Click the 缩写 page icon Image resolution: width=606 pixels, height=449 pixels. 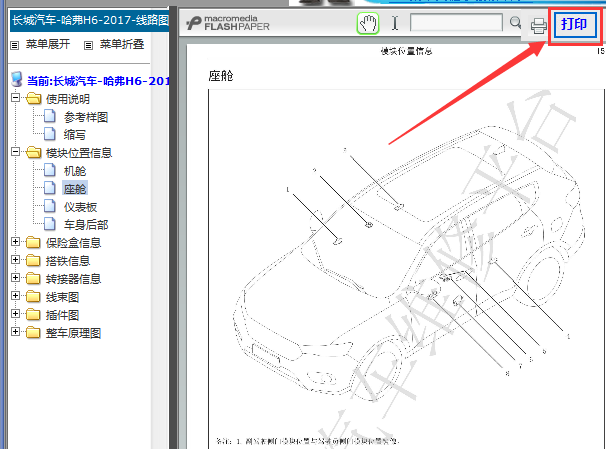point(49,133)
